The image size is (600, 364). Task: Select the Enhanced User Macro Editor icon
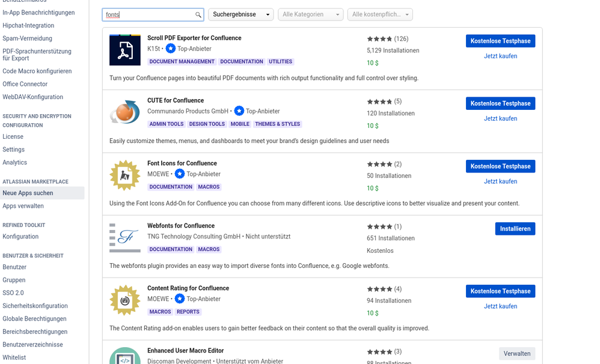point(124,357)
